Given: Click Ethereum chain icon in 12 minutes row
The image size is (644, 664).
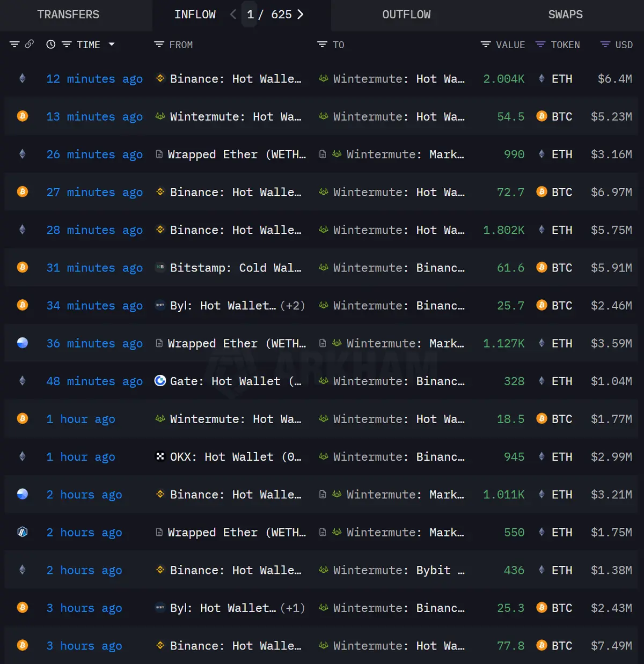Looking at the screenshot, I should tap(23, 78).
